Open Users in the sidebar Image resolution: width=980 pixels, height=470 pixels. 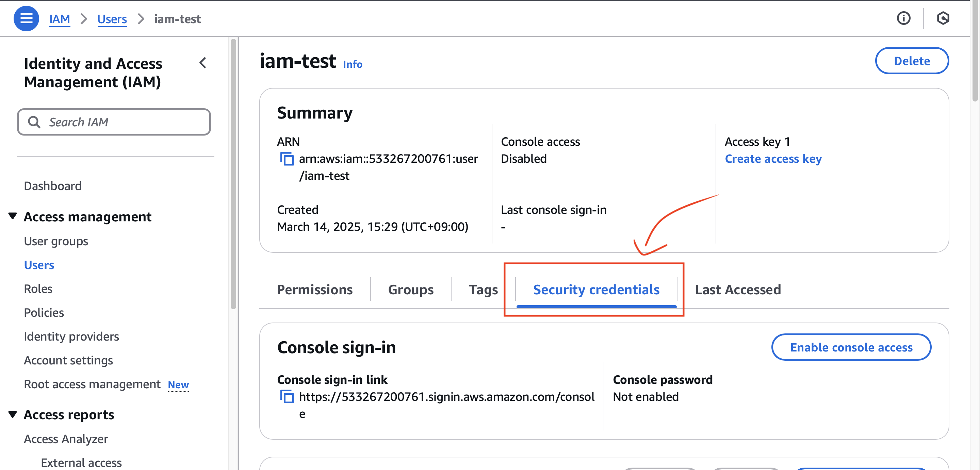coord(39,265)
